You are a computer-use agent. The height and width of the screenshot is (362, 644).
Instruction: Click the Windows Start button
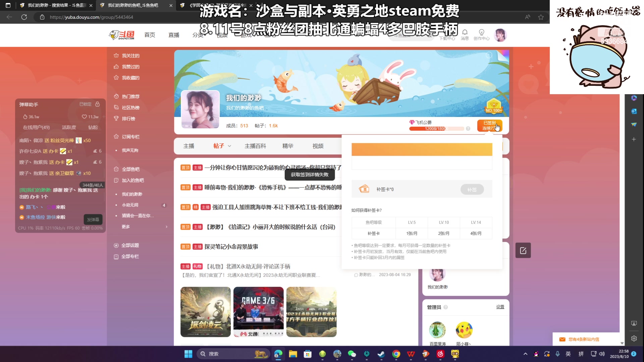pos(189,354)
